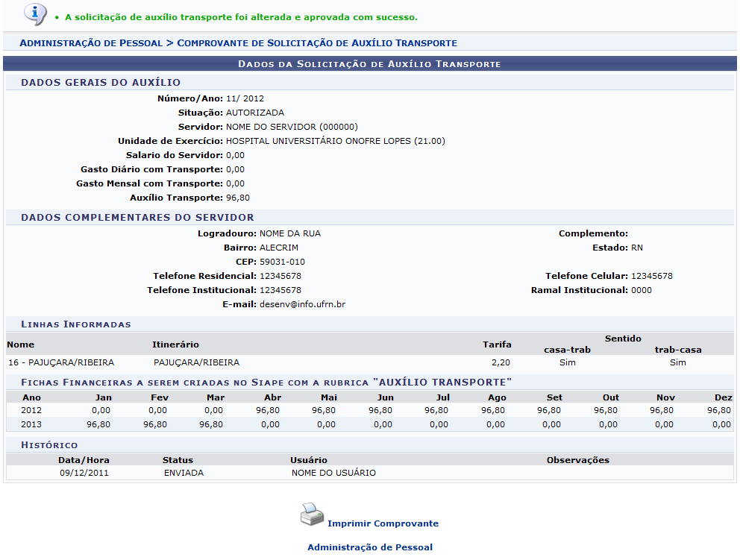Select the Situação value AUTORIZADA
740x560 pixels.
(x=255, y=113)
